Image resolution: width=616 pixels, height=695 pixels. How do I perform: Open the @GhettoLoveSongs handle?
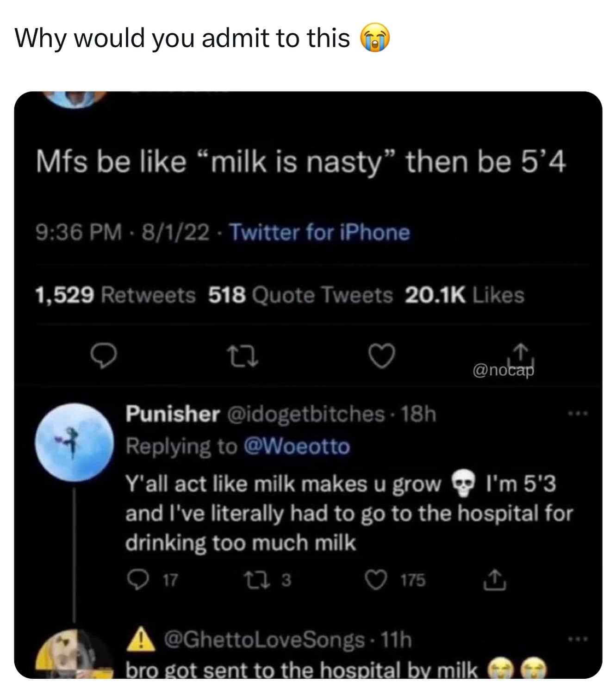point(265,640)
